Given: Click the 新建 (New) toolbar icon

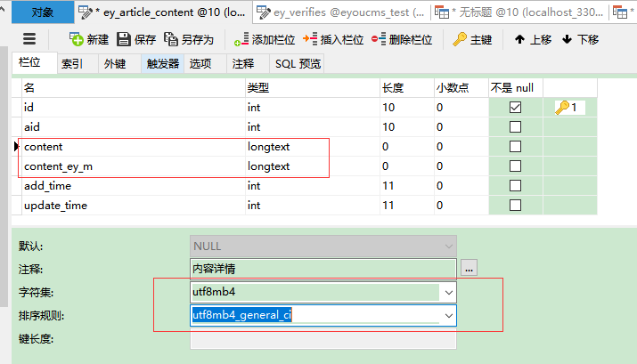Looking at the screenshot, I should coord(78,40).
